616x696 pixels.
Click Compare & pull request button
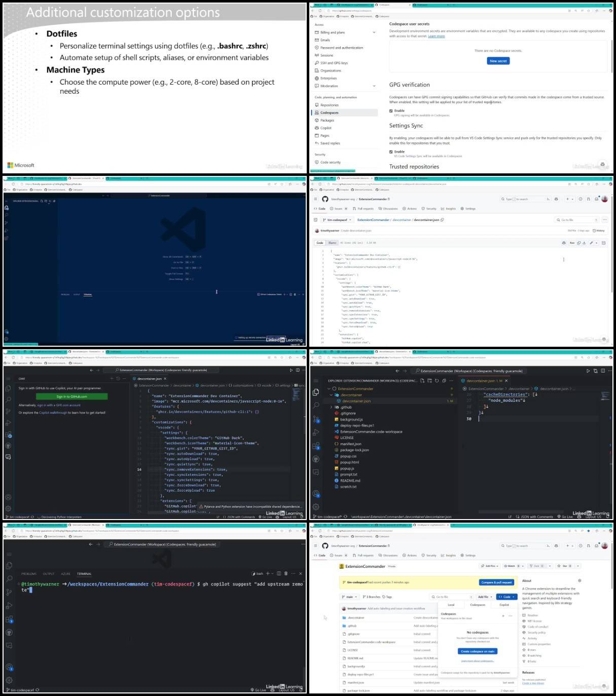(x=497, y=582)
